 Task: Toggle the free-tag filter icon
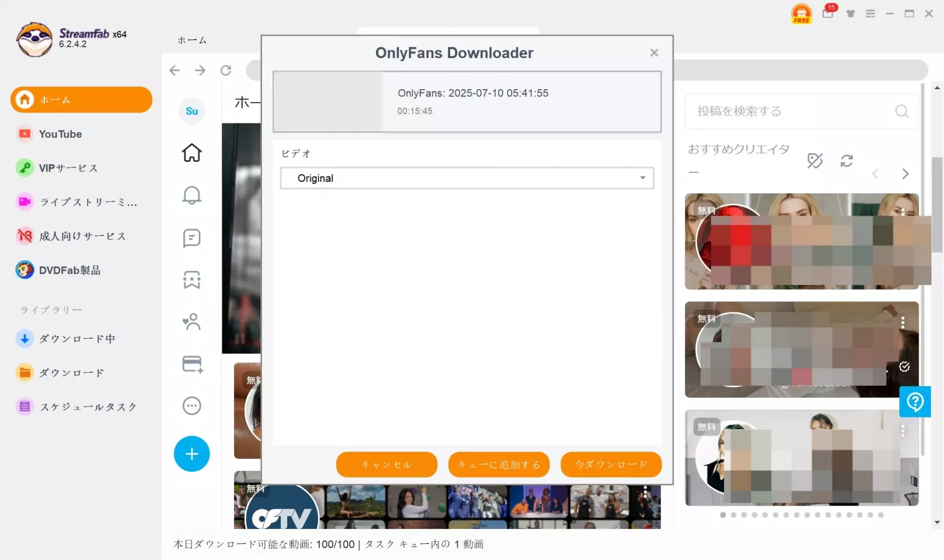pos(815,161)
